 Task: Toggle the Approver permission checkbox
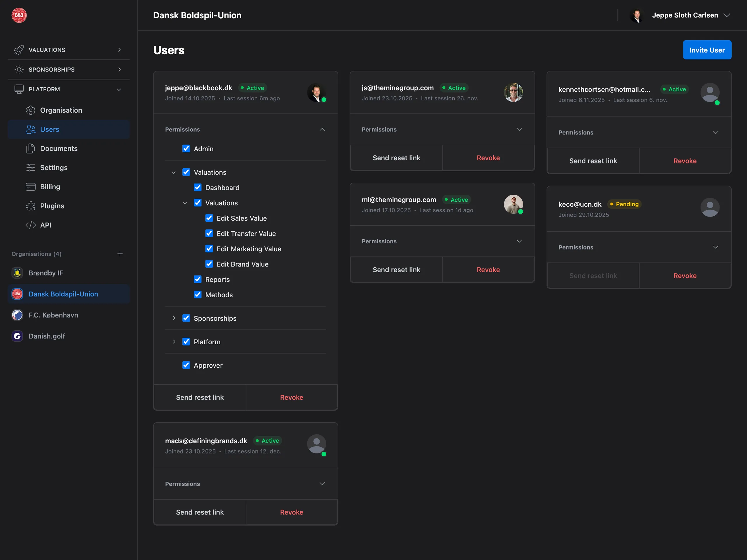point(186,365)
